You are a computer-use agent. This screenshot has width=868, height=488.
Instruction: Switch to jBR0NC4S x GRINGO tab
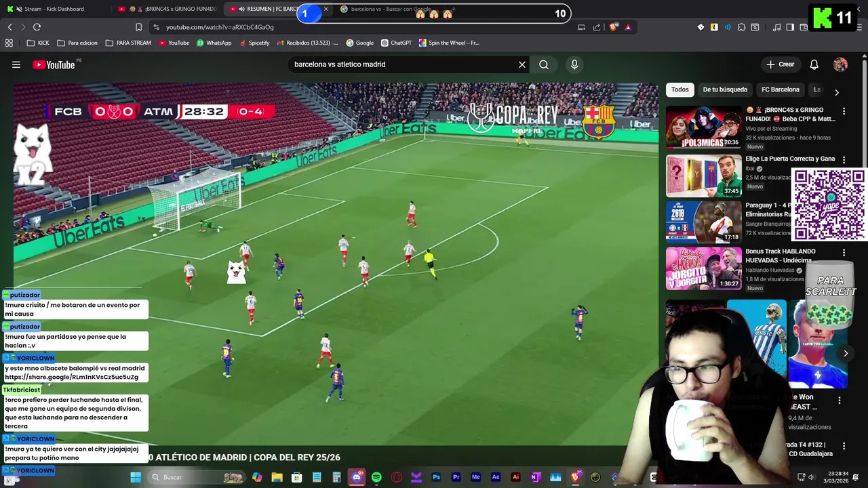(x=170, y=9)
